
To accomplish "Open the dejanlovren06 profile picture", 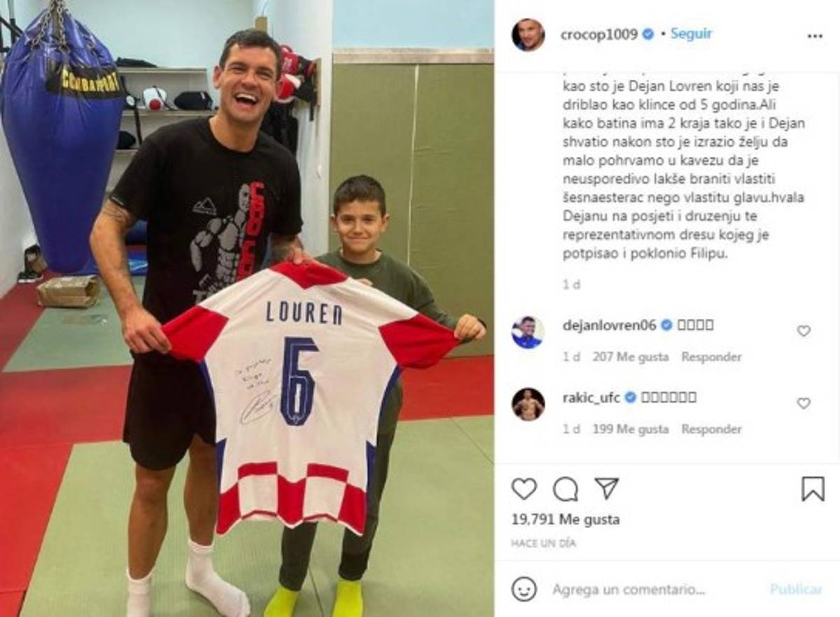I will (527, 332).
